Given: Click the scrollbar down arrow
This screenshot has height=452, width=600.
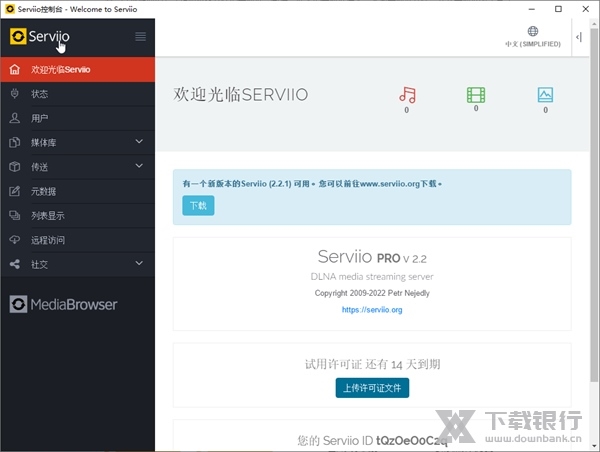Looking at the screenshot, I should pos(594,447).
